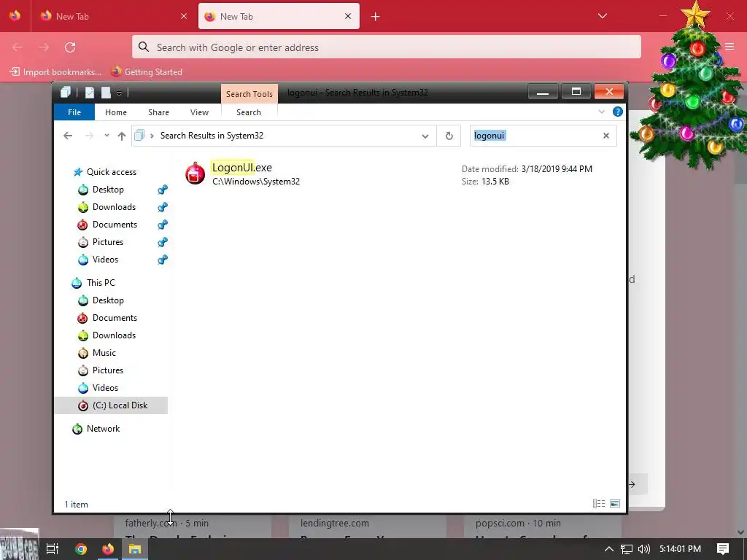The height and width of the screenshot is (560, 747).
Task: Show hidden system tray icons
Action: click(609, 549)
